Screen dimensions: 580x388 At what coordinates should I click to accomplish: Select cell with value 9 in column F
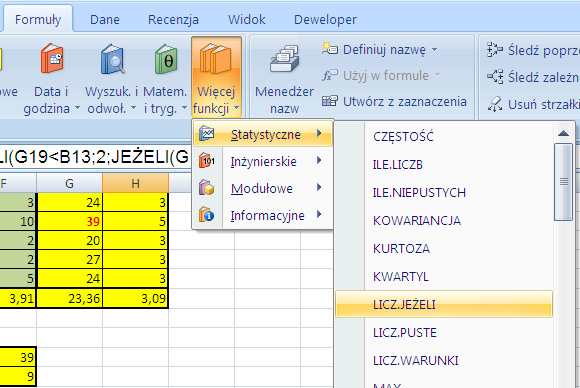click(x=18, y=376)
